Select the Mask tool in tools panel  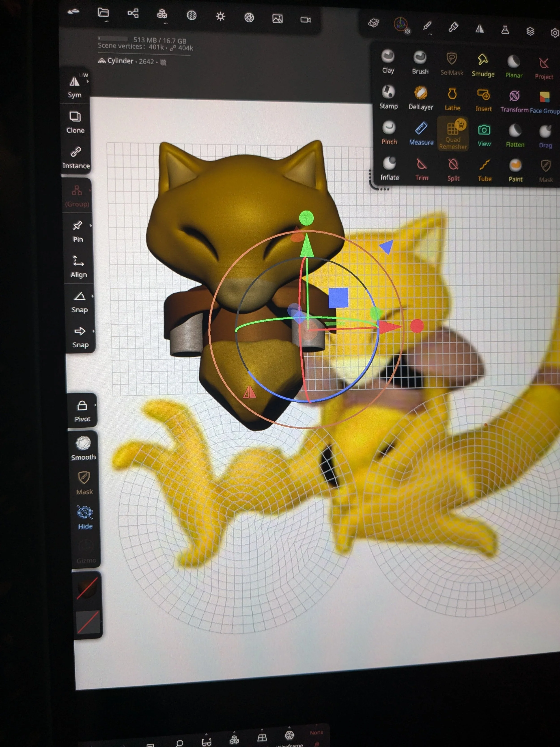click(x=546, y=171)
